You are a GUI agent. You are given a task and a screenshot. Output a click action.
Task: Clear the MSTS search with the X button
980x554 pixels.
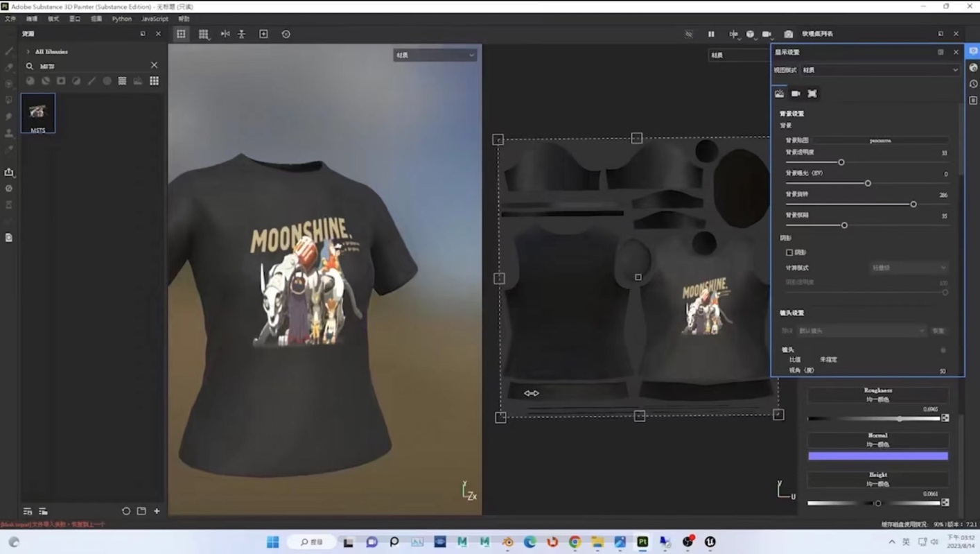[154, 65]
